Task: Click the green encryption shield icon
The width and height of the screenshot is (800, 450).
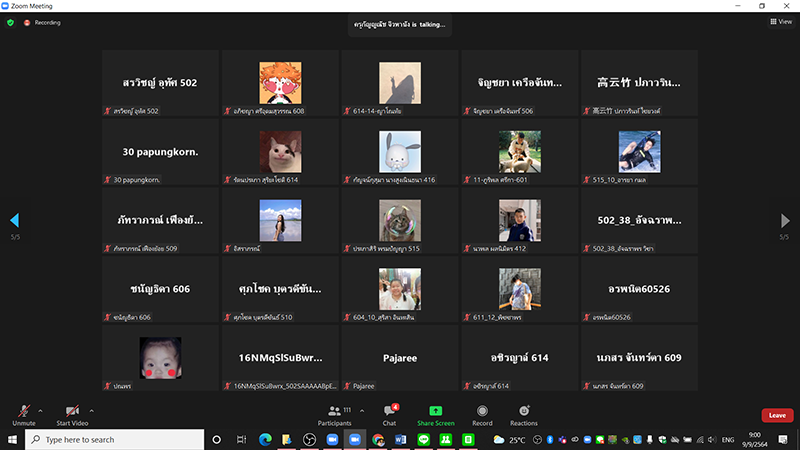Action: point(10,22)
